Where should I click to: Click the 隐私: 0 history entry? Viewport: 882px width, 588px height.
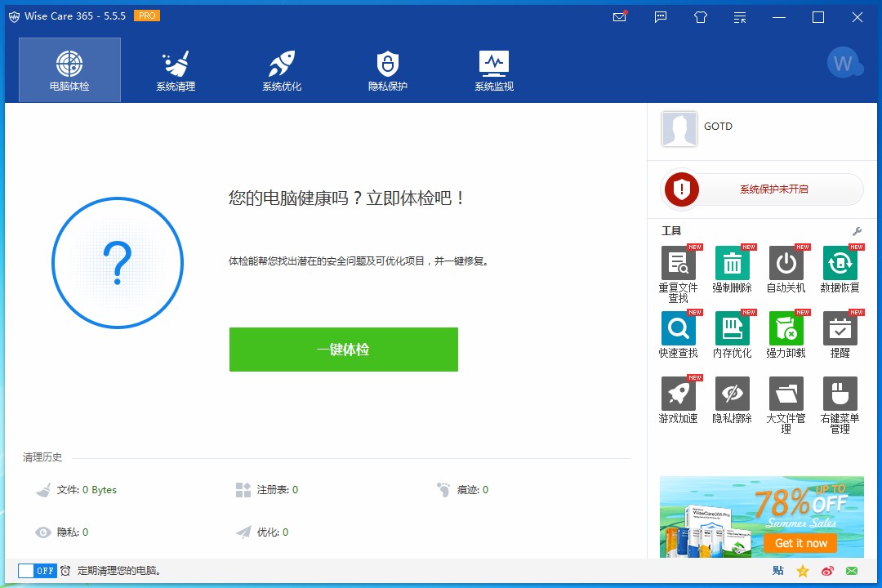coord(62,532)
